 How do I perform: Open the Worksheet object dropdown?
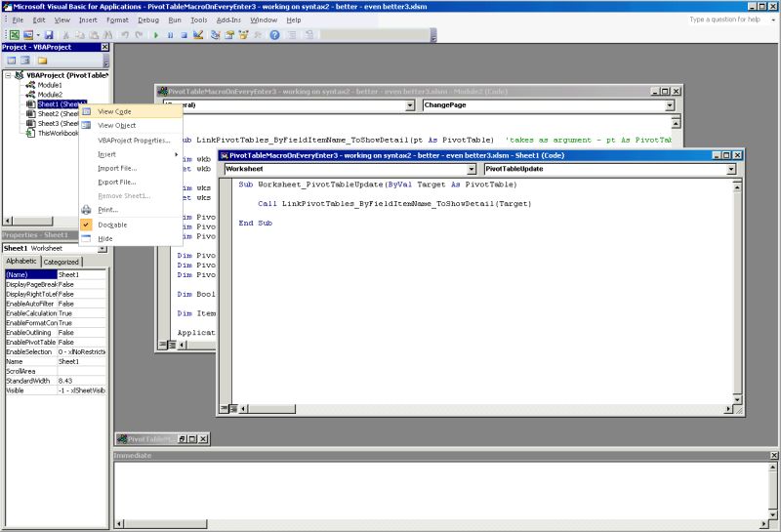point(472,170)
